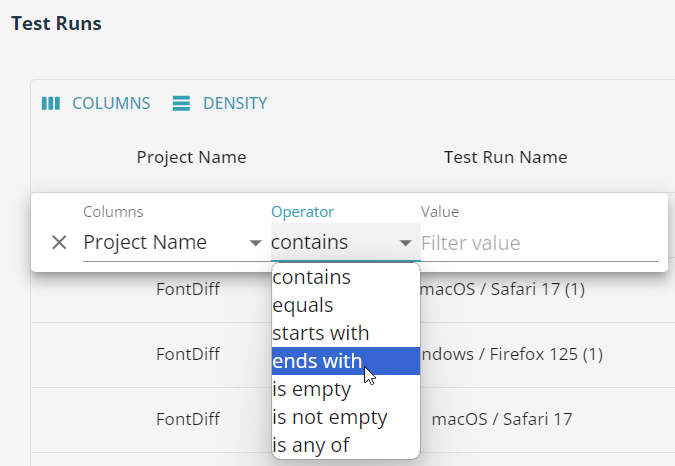Expand the Operator dropdown arrow
Screen dimensions: 675x466
[405, 243]
